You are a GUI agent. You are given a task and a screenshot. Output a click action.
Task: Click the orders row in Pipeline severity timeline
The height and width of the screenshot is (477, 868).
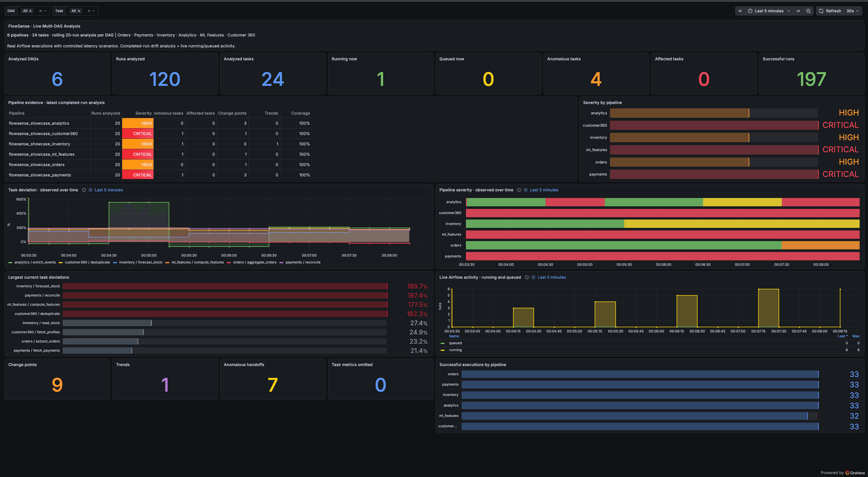click(x=662, y=245)
